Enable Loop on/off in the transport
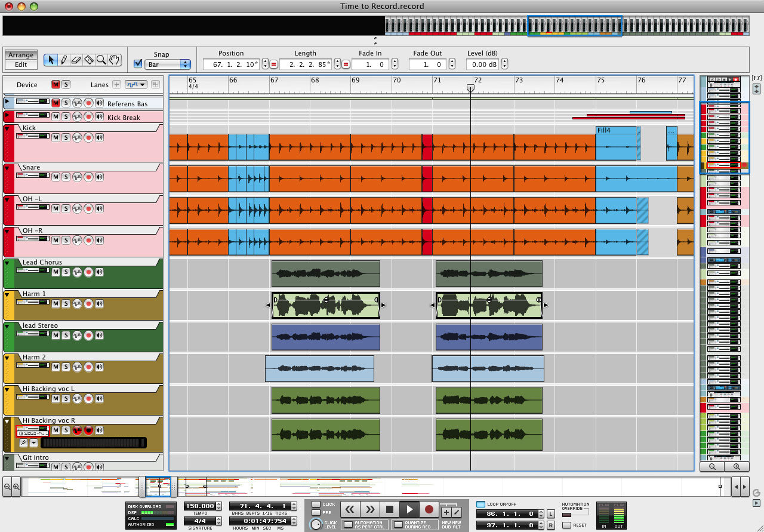The height and width of the screenshot is (532, 764). 481,505
